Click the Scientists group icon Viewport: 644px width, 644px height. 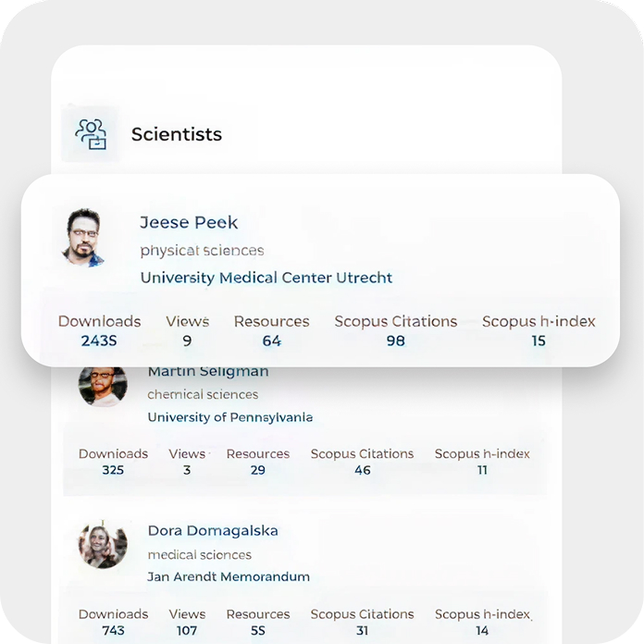pyautogui.click(x=91, y=134)
